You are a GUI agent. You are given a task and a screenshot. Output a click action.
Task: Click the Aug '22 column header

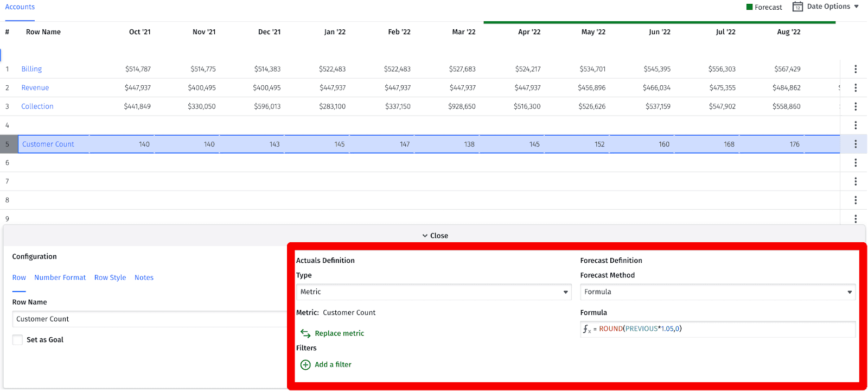[x=789, y=32]
